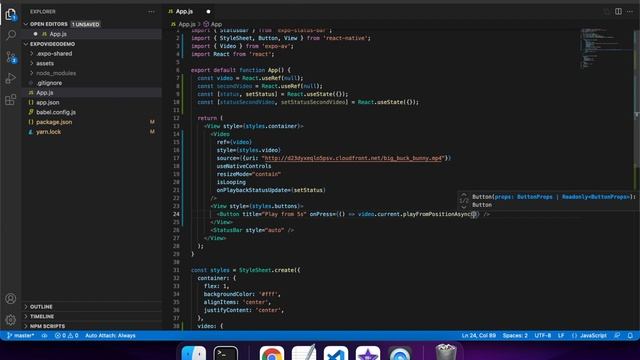Open the Explorer view in activity bar
This screenshot has height=360, width=640.
pyautogui.click(x=11, y=14)
